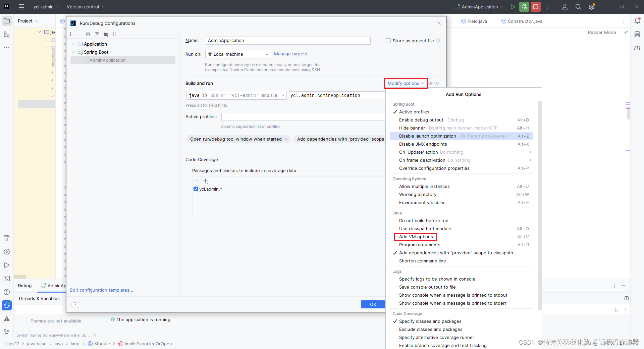Open Code With Me user icon

click(x=565, y=7)
